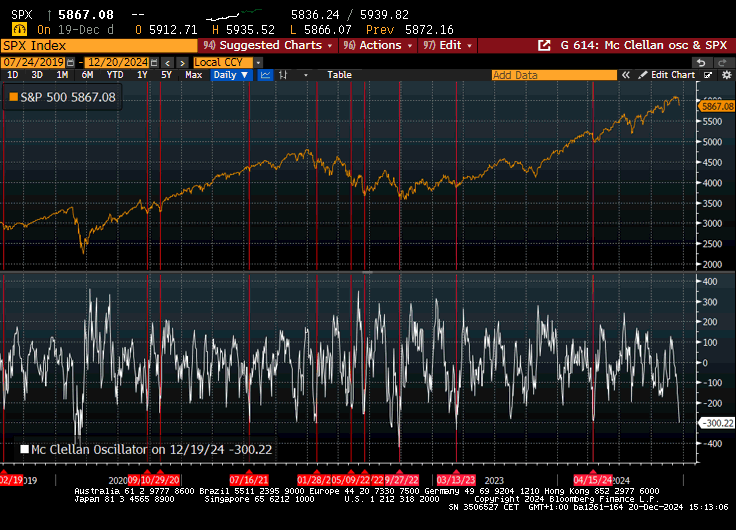Switch to Table view
The height and width of the screenshot is (530, 736).
coord(339,75)
